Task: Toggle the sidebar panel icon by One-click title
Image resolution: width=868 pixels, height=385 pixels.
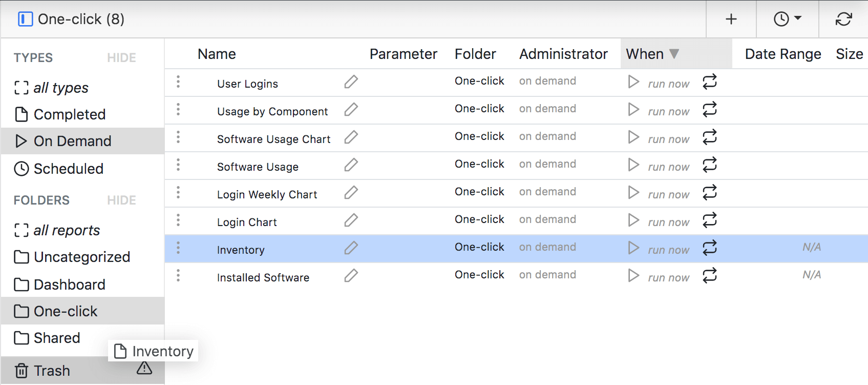Action: click(25, 19)
